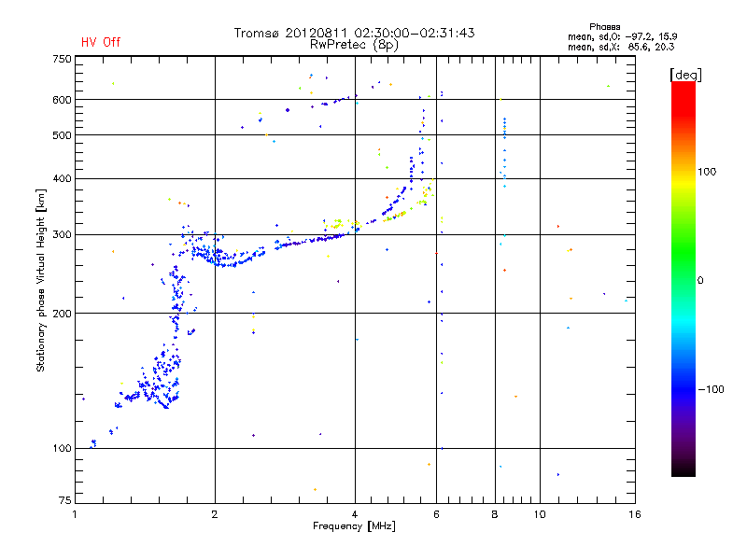This screenshot has width=747, height=560.
Task: Select the 'RwPretec (8p)' subtitle
Action: pyautogui.click(x=354, y=45)
